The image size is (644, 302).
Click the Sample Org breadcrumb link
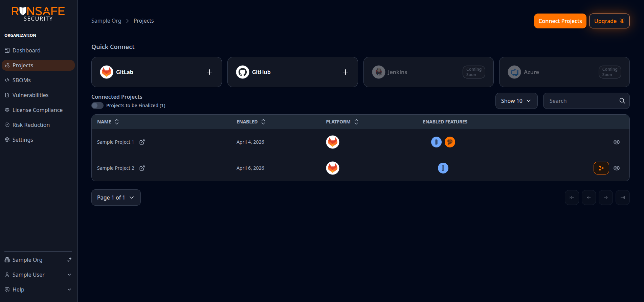[x=106, y=21]
